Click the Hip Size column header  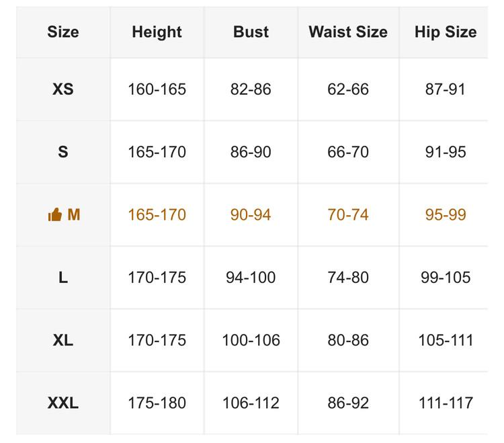[x=445, y=32]
